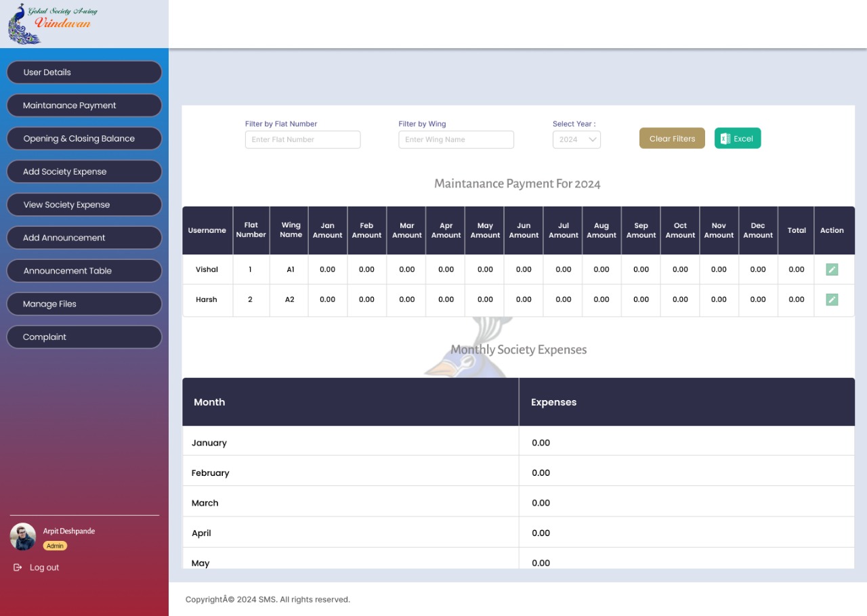Open Opening & Closing Balance section
This screenshot has width=867, height=616.
tap(84, 139)
